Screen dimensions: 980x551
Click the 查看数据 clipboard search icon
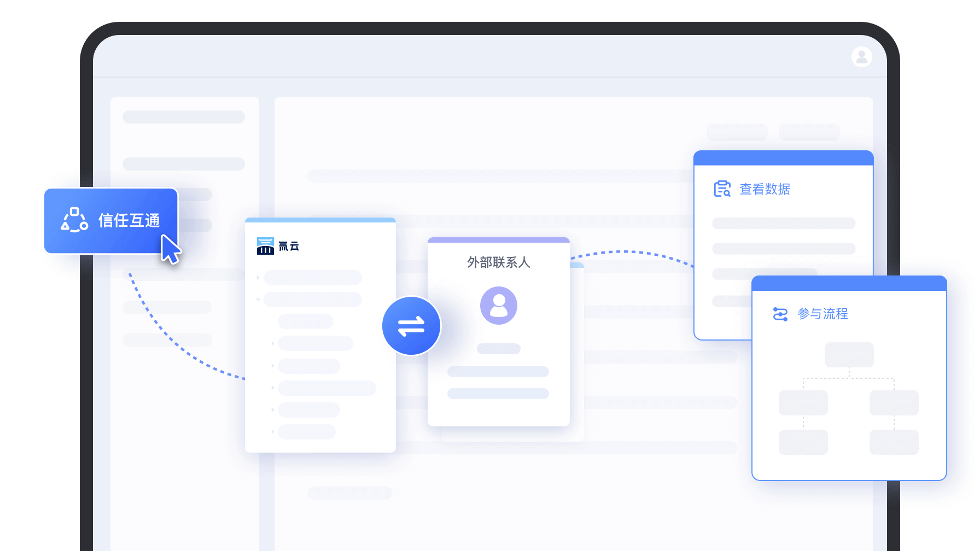tap(722, 189)
